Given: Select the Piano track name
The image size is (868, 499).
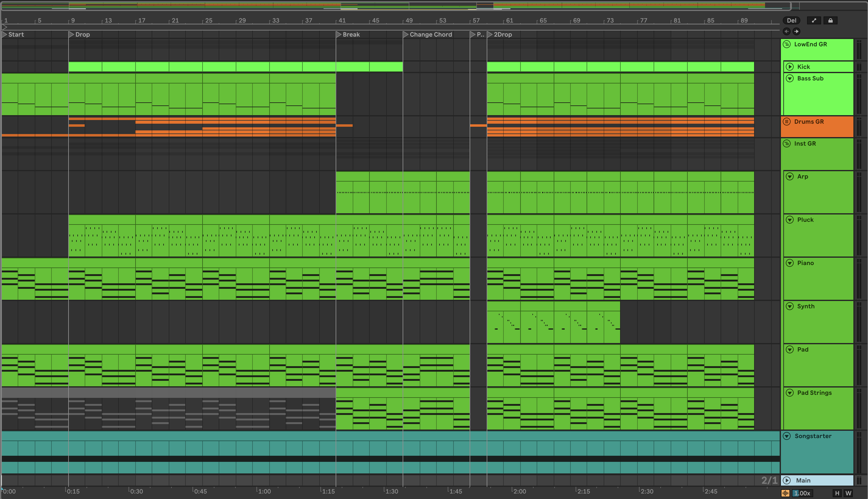Looking at the screenshot, I should (x=805, y=263).
